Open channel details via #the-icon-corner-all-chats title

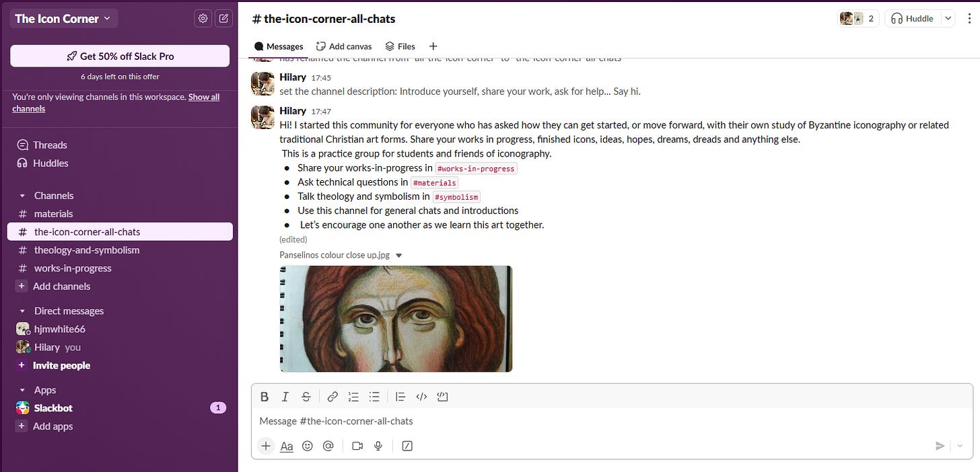click(324, 19)
